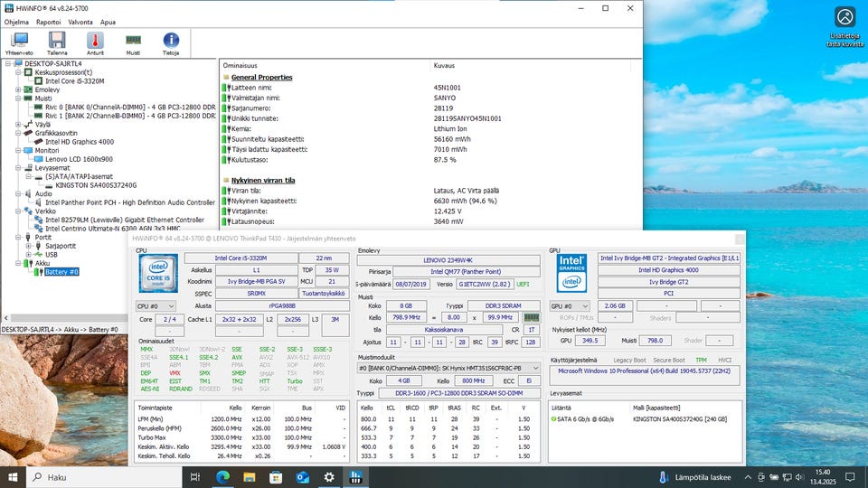Open the Yhteenveto summary toolbar icon
868x488 pixels.
point(19,42)
